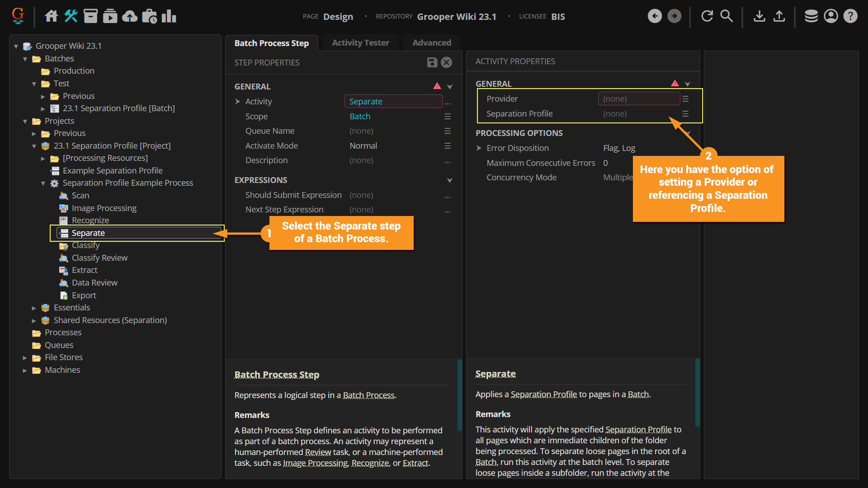868x488 pixels.
Task: Open the Advanced tab
Action: [x=431, y=43]
